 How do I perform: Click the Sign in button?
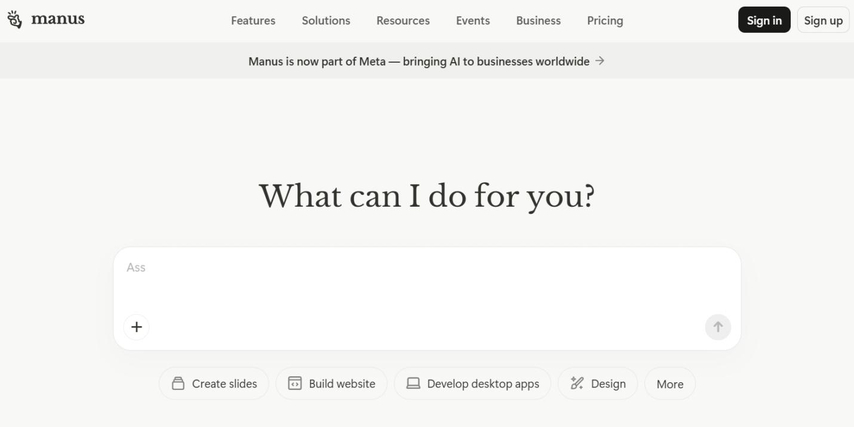[764, 20]
